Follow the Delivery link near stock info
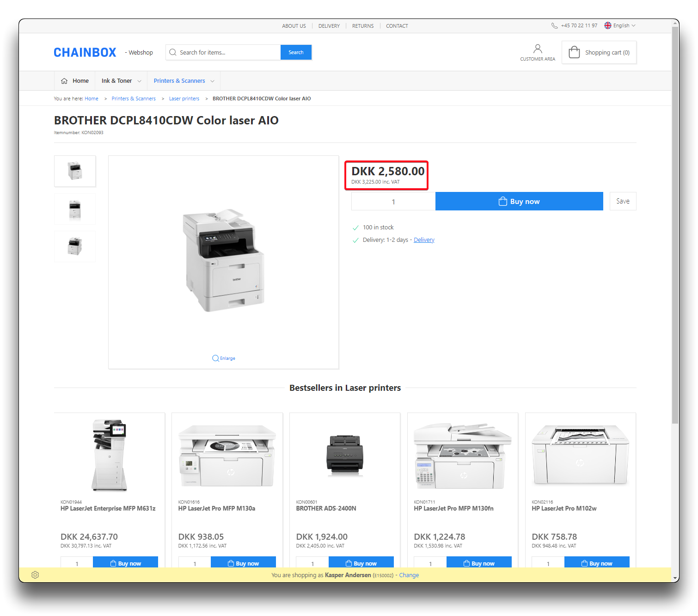Image resolution: width=698 pixels, height=616 pixels. pyautogui.click(x=424, y=240)
